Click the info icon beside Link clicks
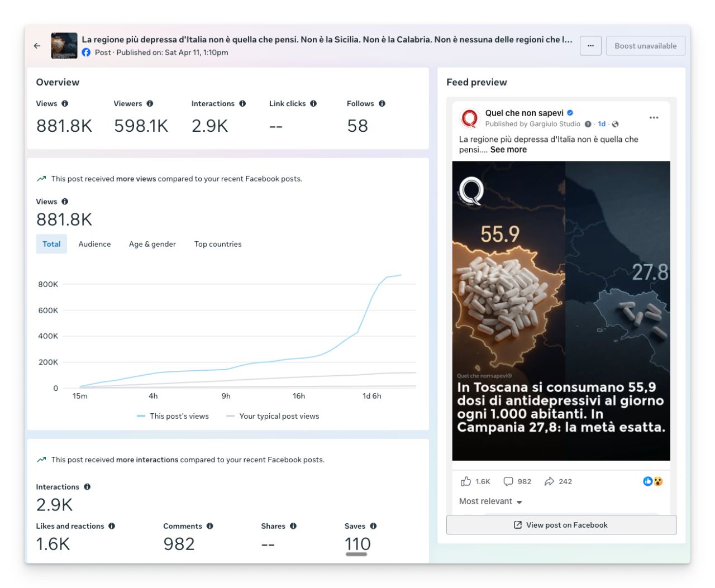The image size is (715, 588). coord(313,103)
